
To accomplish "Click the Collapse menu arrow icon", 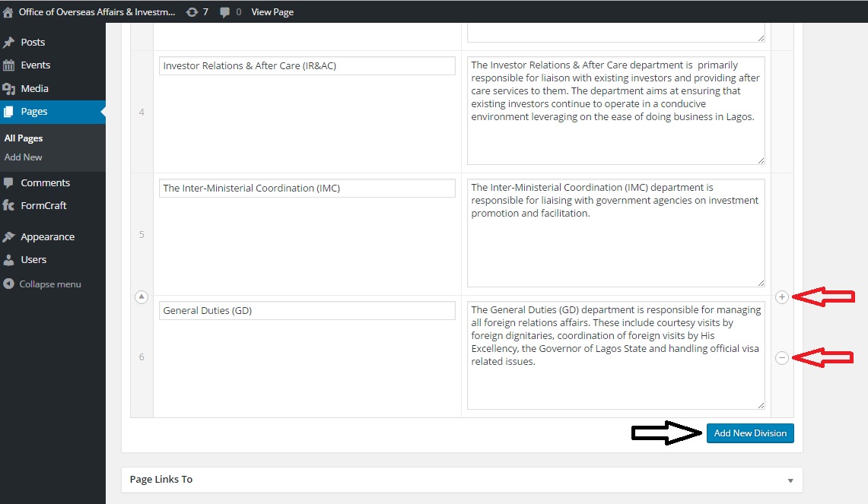I will tap(8, 284).
